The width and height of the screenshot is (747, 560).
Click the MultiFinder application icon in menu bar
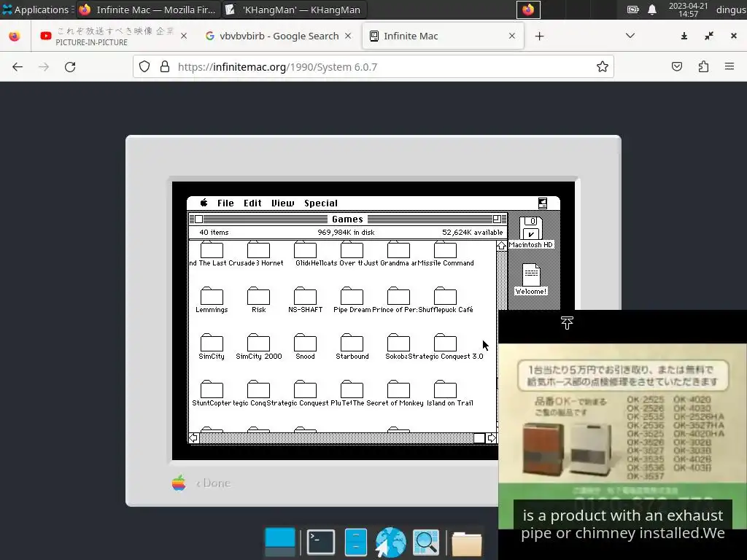542,203
